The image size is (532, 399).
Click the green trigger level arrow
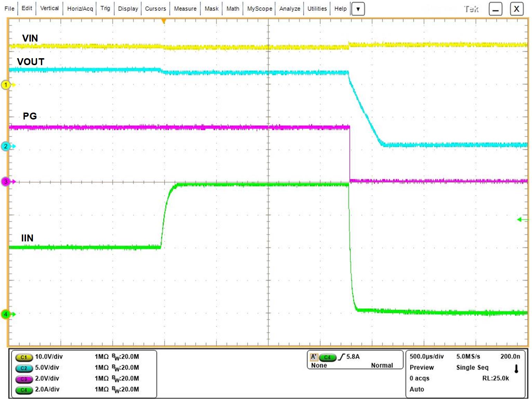522,220
